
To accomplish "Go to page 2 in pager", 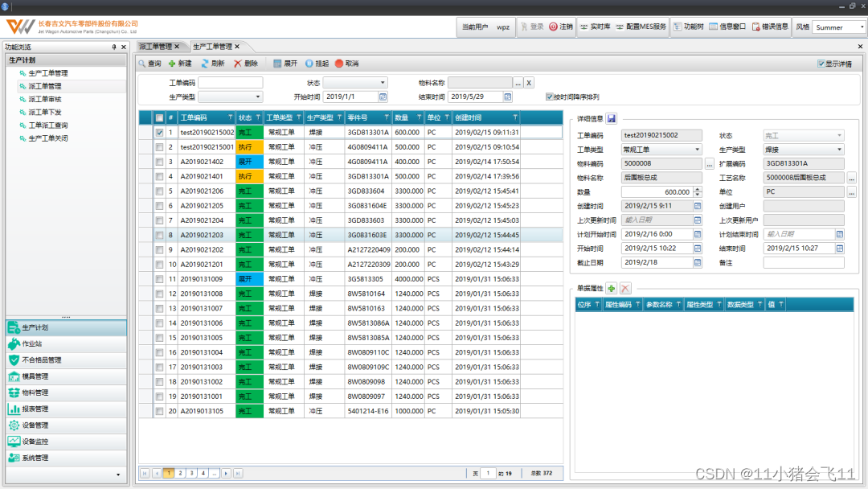I will tap(180, 474).
